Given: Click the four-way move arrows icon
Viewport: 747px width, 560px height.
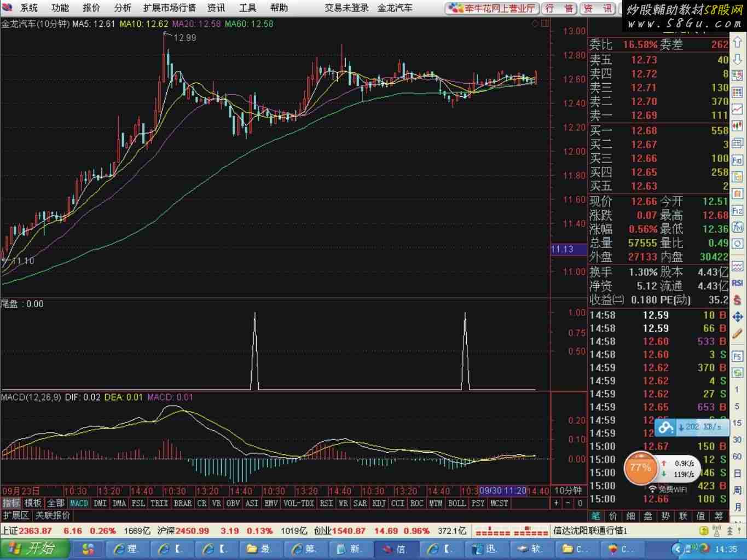Looking at the screenshot, I should 738,317.
